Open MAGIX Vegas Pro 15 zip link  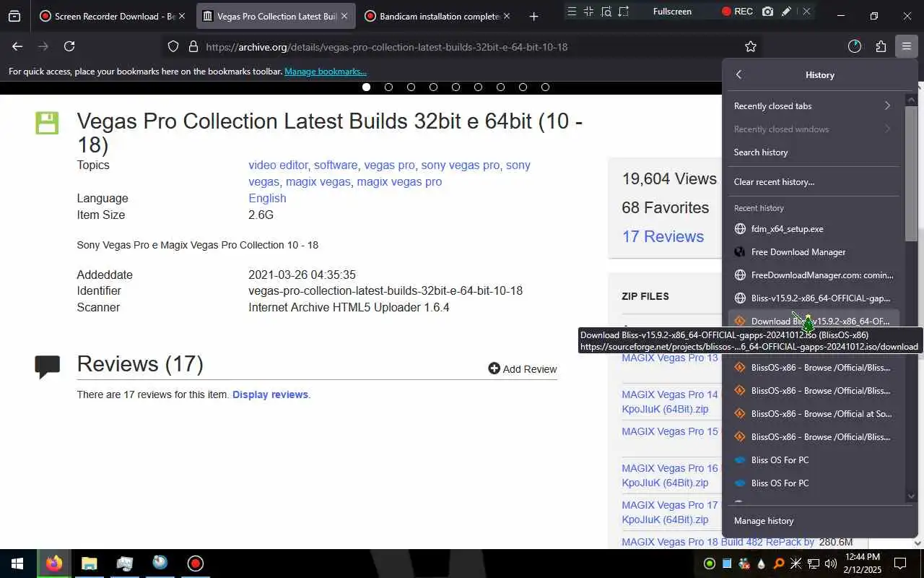coord(670,431)
